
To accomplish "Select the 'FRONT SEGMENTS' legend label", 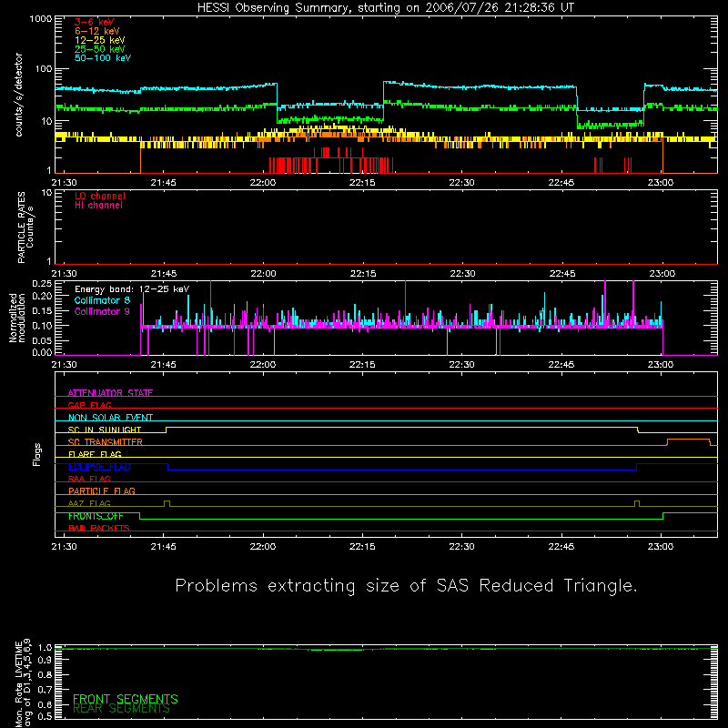I will [126, 699].
